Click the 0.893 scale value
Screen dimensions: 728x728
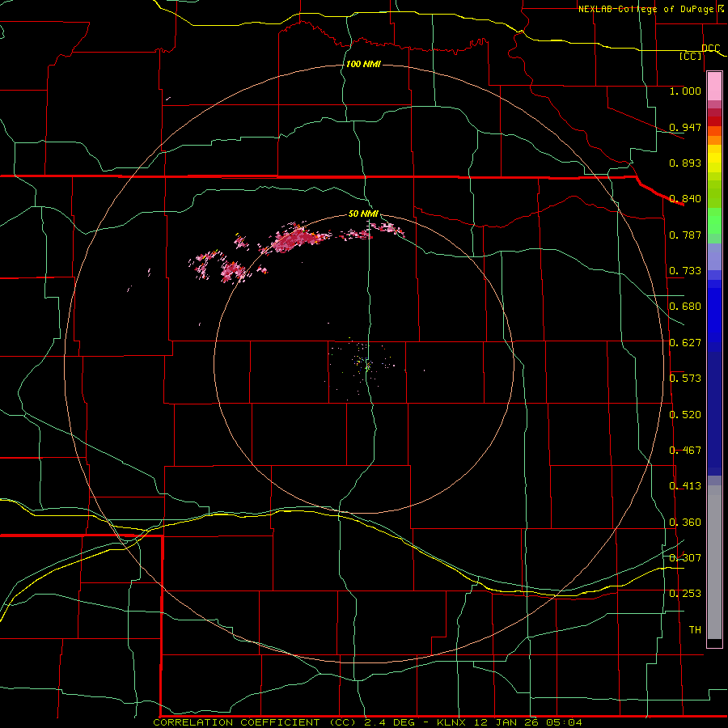685,163
